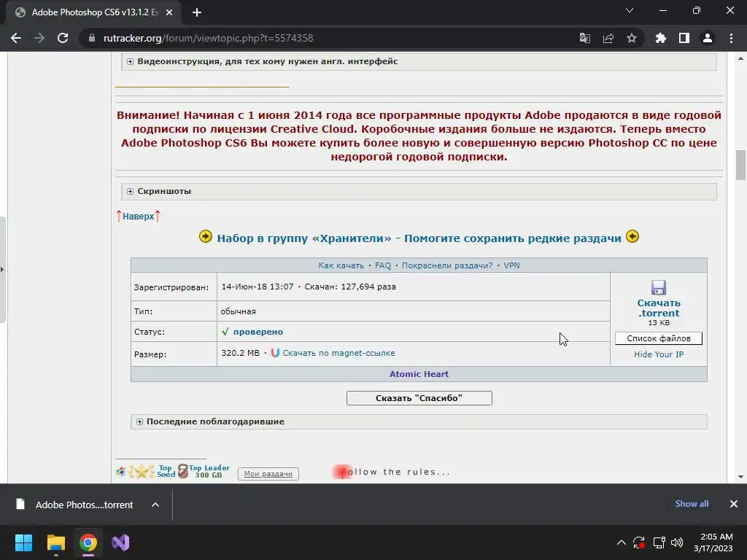Image resolution: width=747 pixels, height=560 pixels.
Task: Open the VPN link
Action: coord(511,265)
